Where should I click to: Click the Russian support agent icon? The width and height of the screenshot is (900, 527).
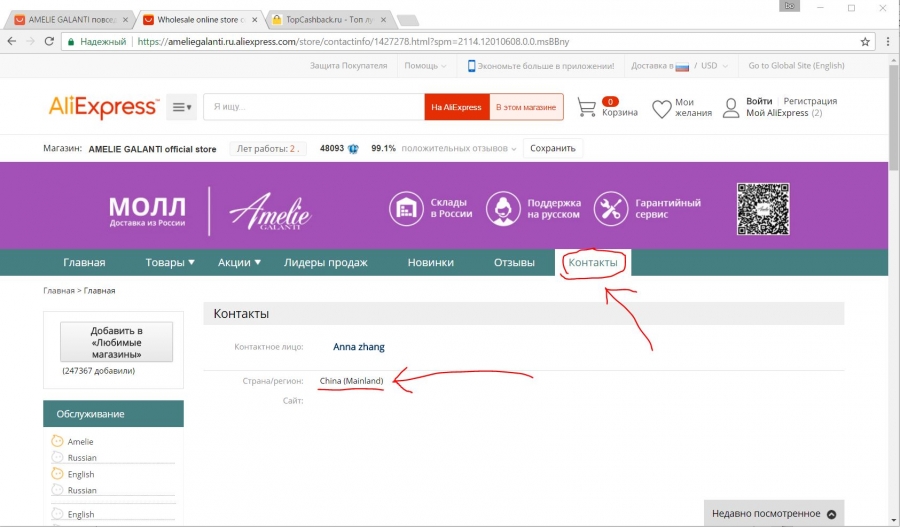pos(503,208)
